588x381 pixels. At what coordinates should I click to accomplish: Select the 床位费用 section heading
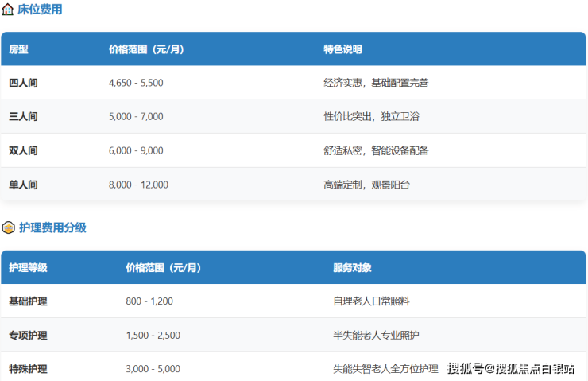pos(40,10)
